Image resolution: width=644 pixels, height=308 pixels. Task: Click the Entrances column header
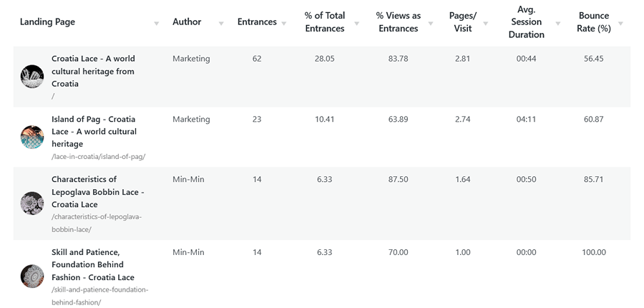point(257,21)
